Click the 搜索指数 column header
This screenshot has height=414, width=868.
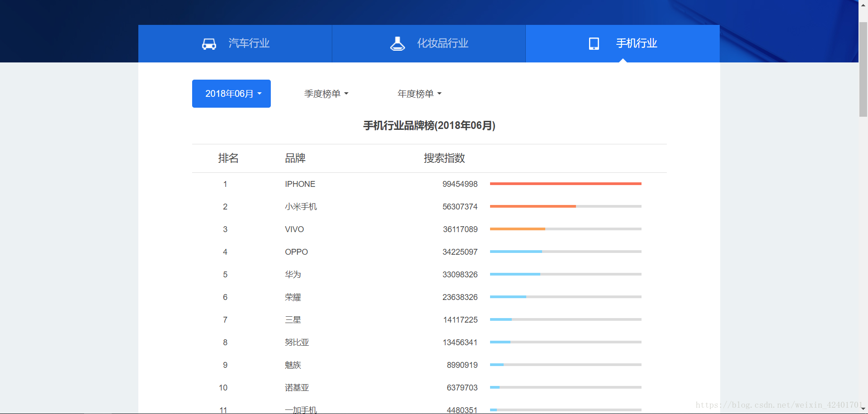pos(444,158)
